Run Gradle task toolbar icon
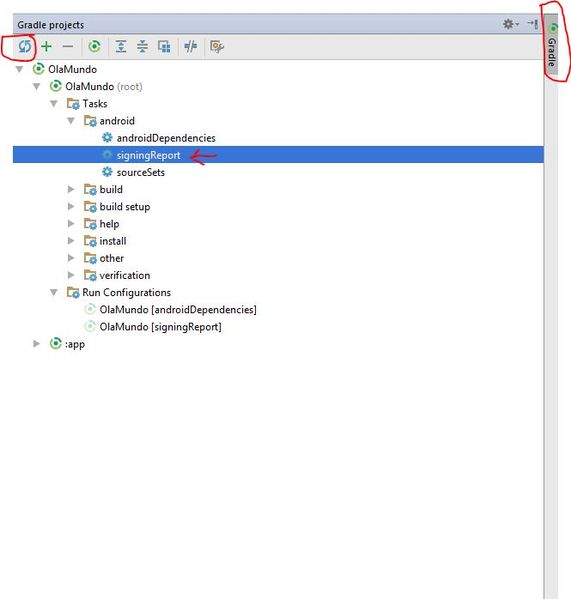The height and width of the screenshot is (599, 571). pos(94,47)
